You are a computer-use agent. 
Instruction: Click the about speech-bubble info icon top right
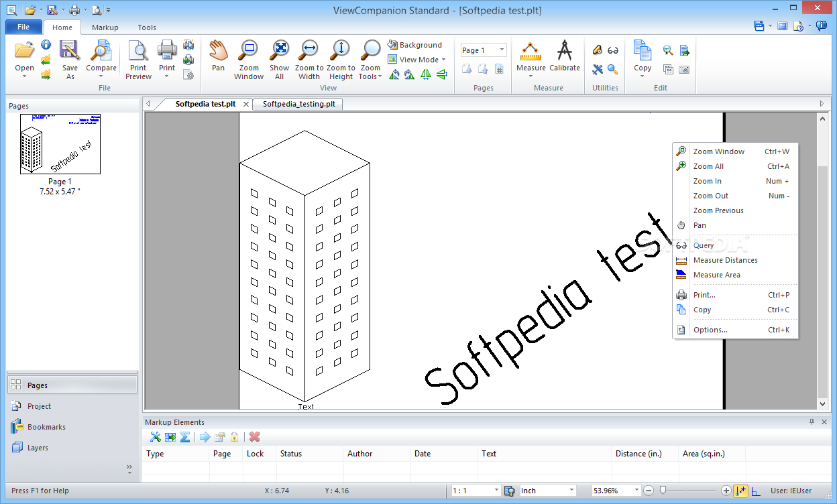point(821,26)
